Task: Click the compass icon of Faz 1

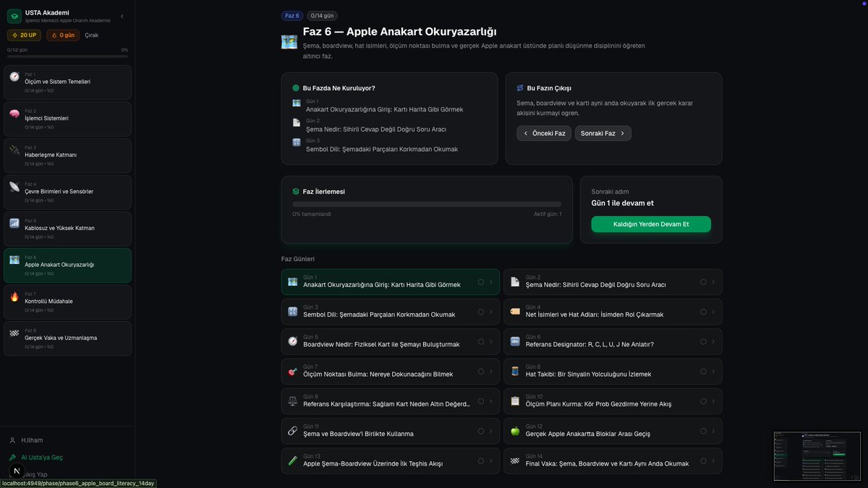Action: click(x=14, y=77)
